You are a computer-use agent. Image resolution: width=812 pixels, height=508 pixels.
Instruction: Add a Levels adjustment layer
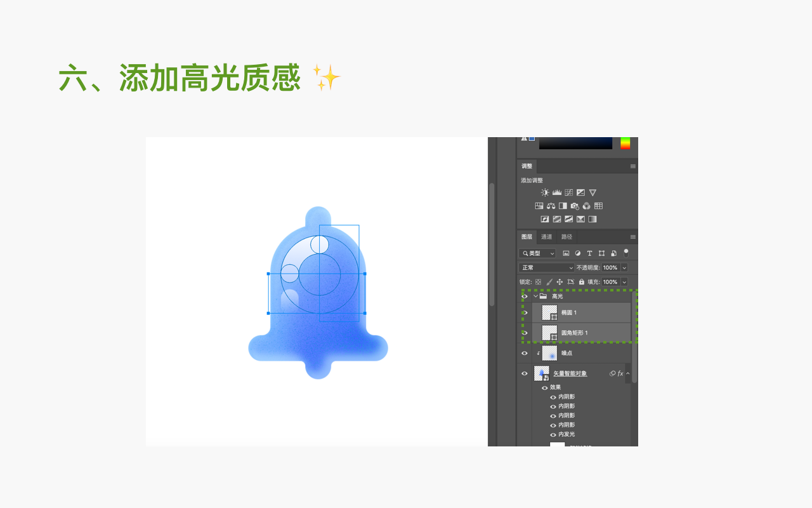557,192
